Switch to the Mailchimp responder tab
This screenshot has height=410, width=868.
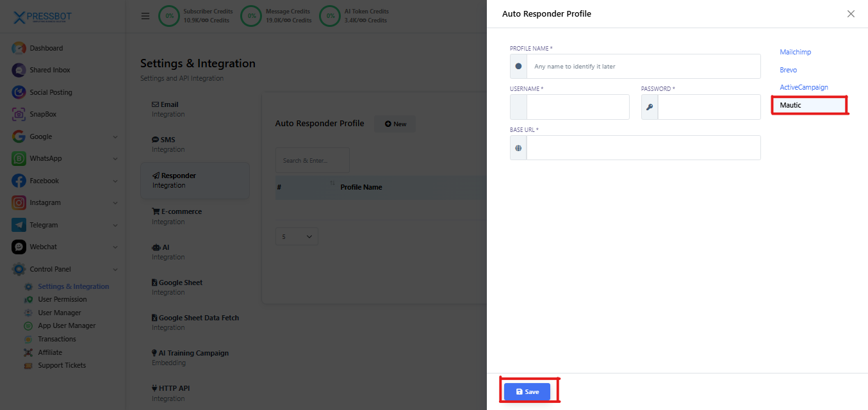tap(795, 52)
